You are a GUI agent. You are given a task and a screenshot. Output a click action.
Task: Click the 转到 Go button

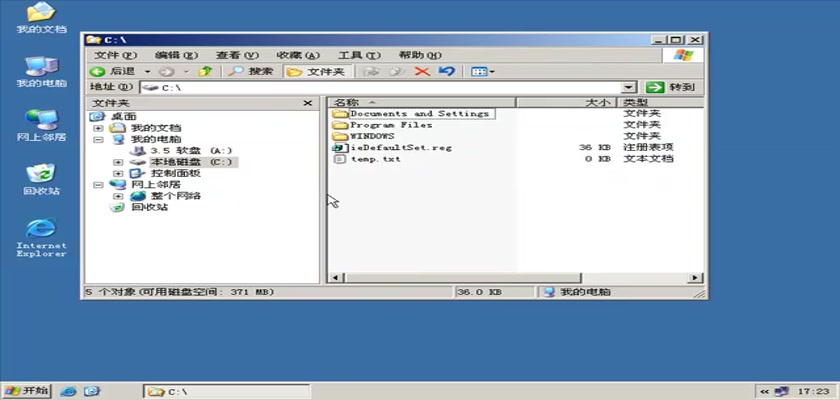[671, 88]
